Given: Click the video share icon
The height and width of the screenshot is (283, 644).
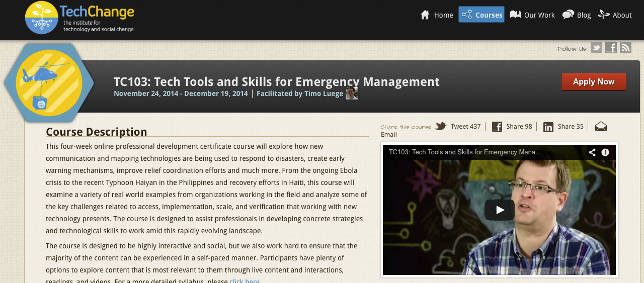Looking at the screenshot, I should pyautogui.click(x=592, y=152).
